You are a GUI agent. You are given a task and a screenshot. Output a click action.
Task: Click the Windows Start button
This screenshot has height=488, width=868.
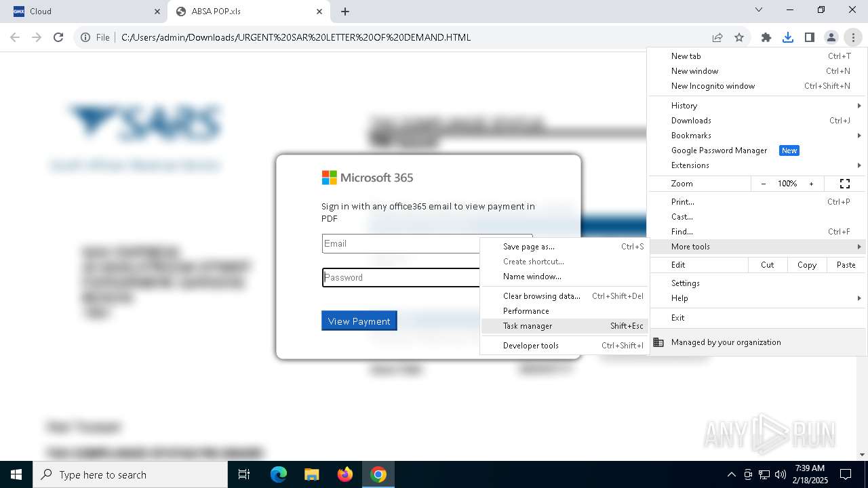pyautogui.click(x=16, y=474)
